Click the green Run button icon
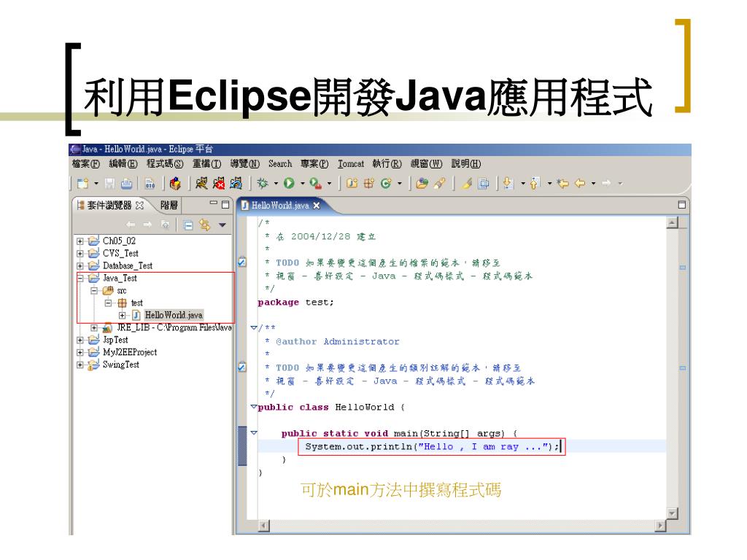The image size is (747, 560). point(289,183)
